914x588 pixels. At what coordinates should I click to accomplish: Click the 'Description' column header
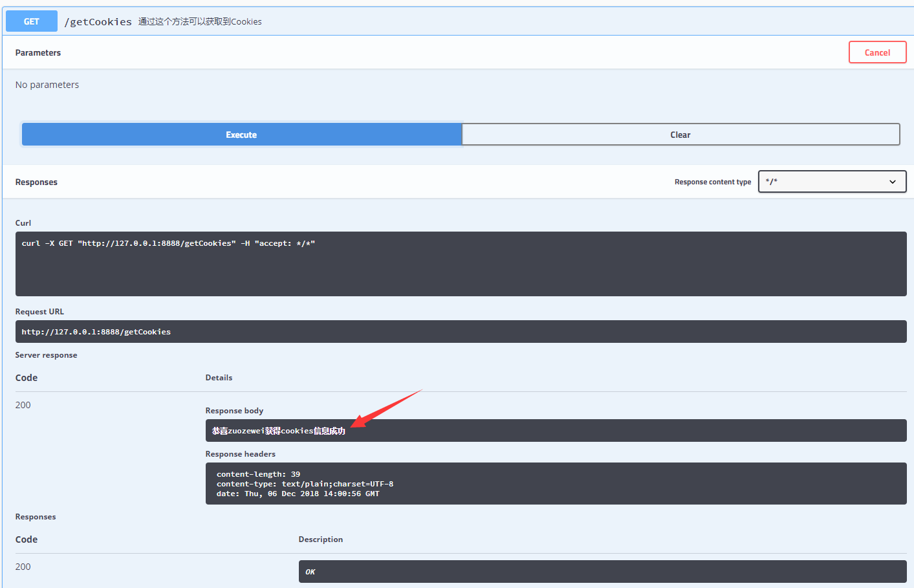[321, 539]
